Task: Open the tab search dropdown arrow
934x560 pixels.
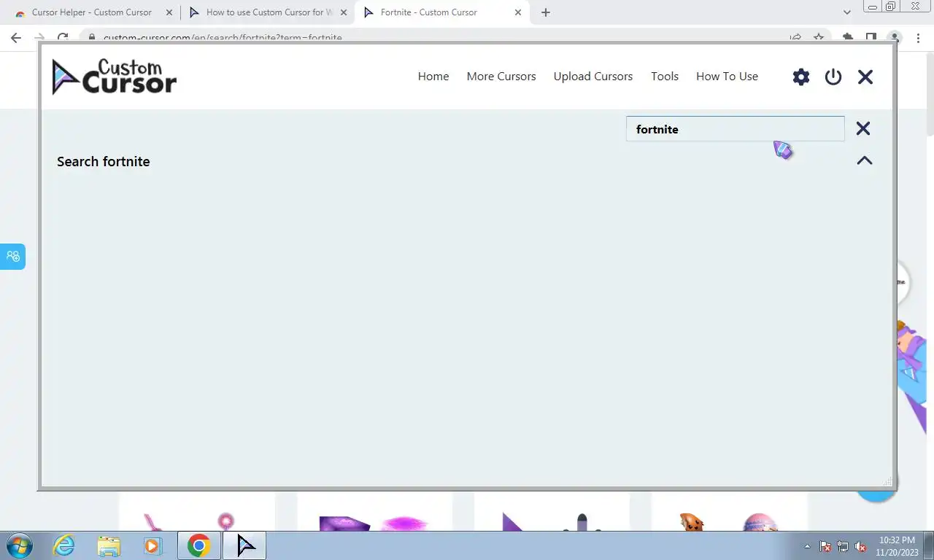Action: click(x=847, y=12)
